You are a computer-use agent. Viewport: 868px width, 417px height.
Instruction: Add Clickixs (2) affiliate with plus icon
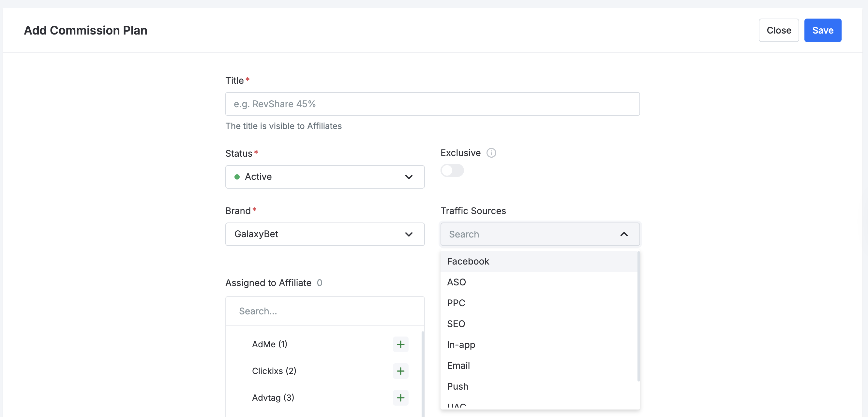coord(400,371)
